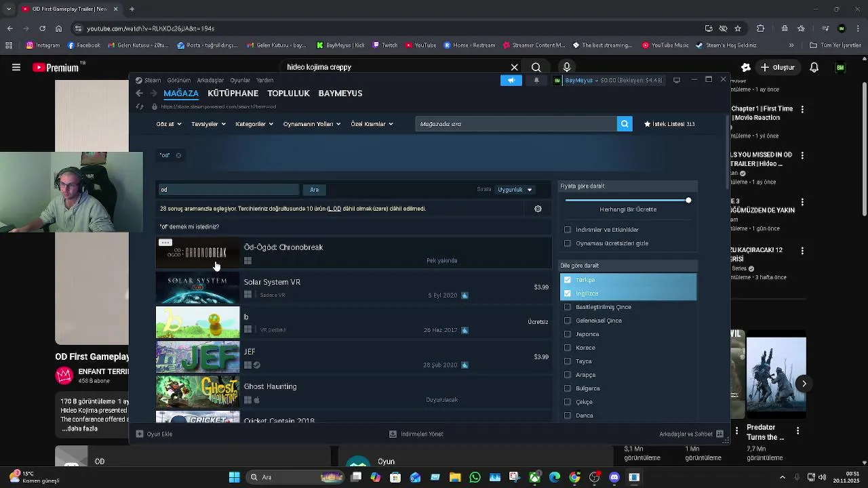The image size is (868, 488).
Task: Open "Öd-Ögöd: Chronobreak" search result
Action: click(353, 253)
